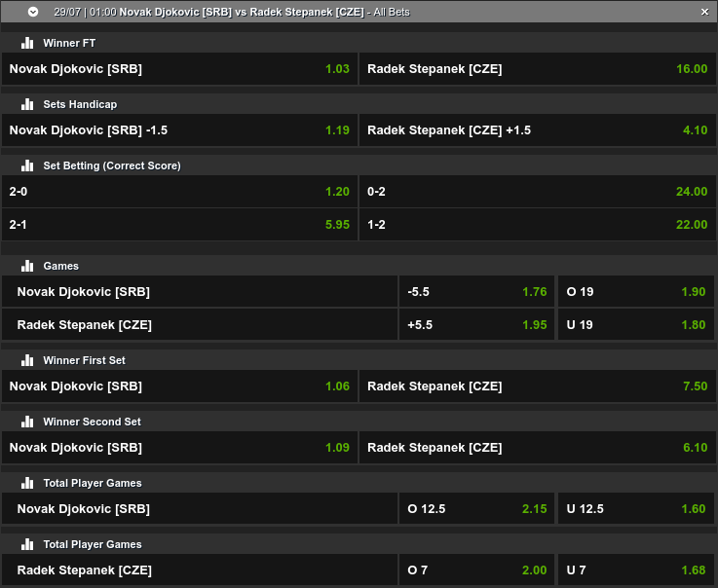This screenshot has width=718, height=588.
Task: Open stats icon beside Winner Second Set
Action: [27, 422]
